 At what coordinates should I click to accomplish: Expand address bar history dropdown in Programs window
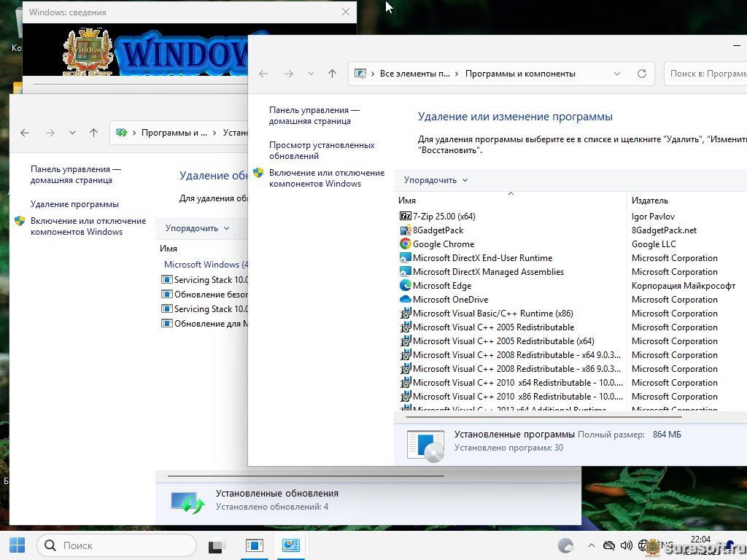pyautogui.click(x=617, y=74)
